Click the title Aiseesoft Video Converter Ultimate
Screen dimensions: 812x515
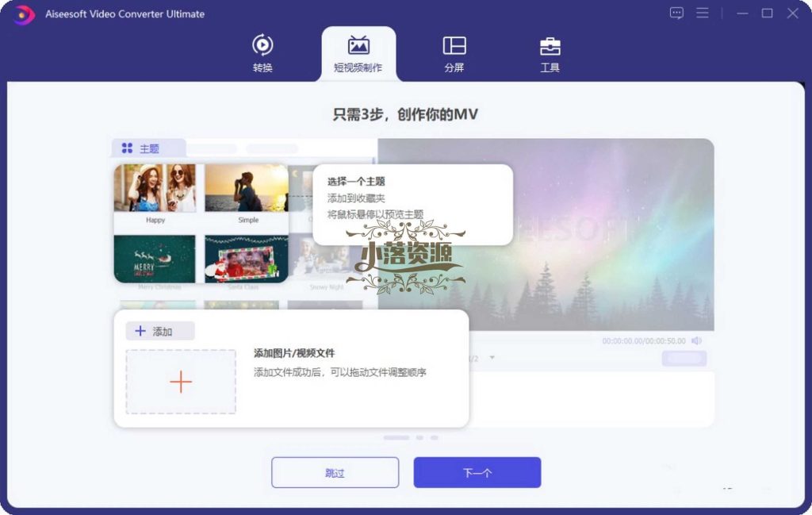point(124,14)
